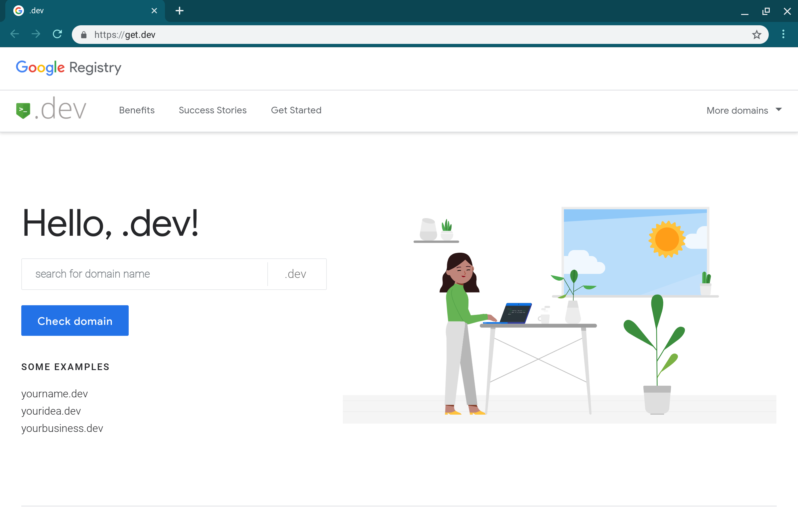Click the .dev domain suffix selector
Viewport: 798px width, 532px height.
coord(296,274)
